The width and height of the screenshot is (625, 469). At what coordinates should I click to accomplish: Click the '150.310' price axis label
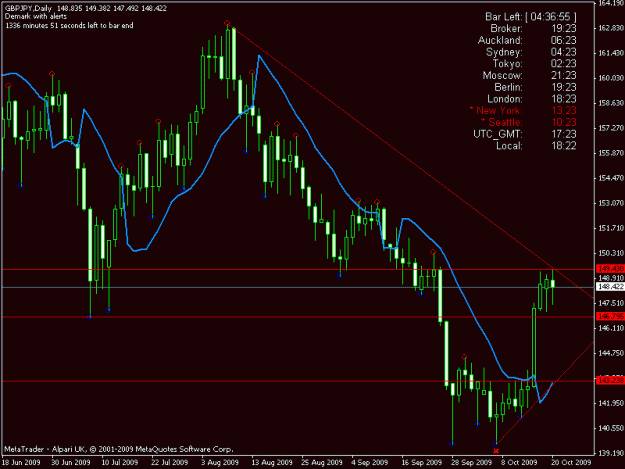click(x=611, y=253)
